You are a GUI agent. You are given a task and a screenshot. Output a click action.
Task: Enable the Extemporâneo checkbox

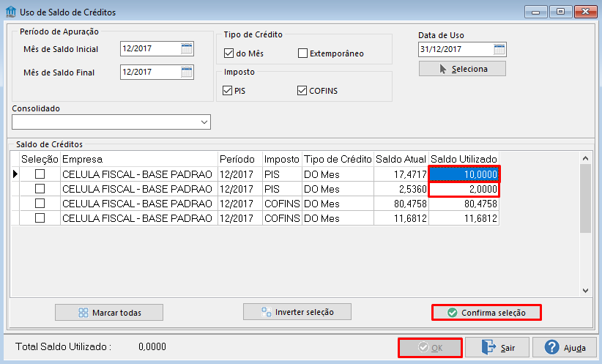(x=302, y=53)
